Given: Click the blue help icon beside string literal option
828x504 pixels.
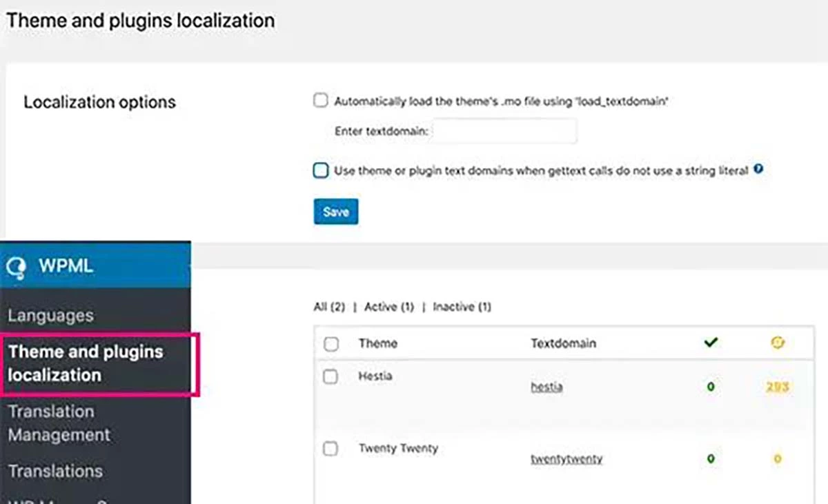Looking at the screenshot, I should click(758, 169).
